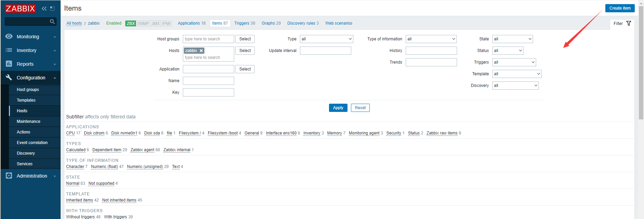644x219 pixels.
Task: Click the IPMI availability badge
Action: pos(166,23)
